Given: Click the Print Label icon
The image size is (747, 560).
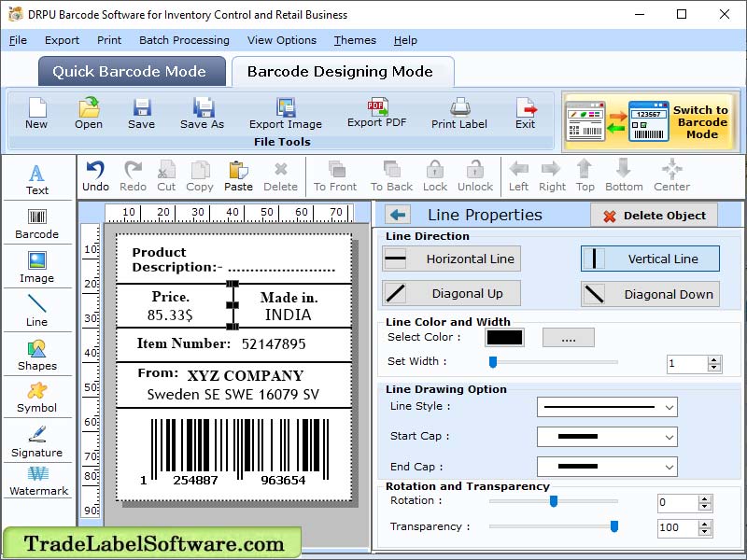Looking at the screenshot, I should (x=458, y=114).
